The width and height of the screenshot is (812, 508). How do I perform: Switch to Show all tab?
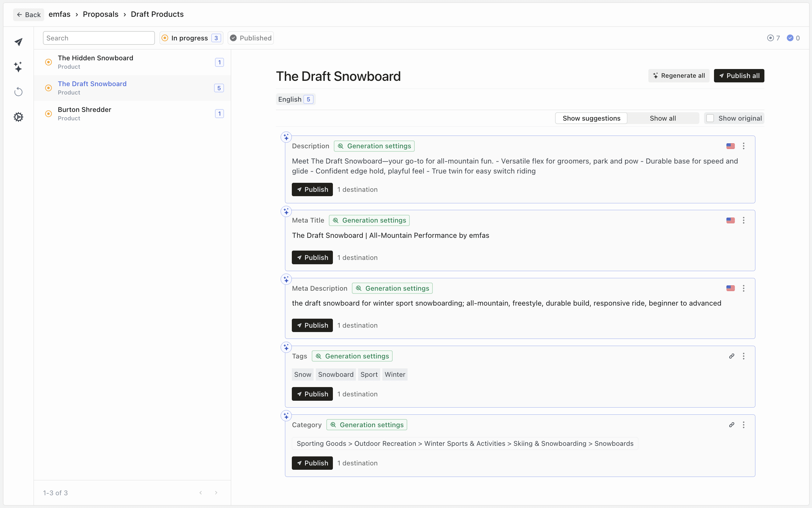click(663, 118)
